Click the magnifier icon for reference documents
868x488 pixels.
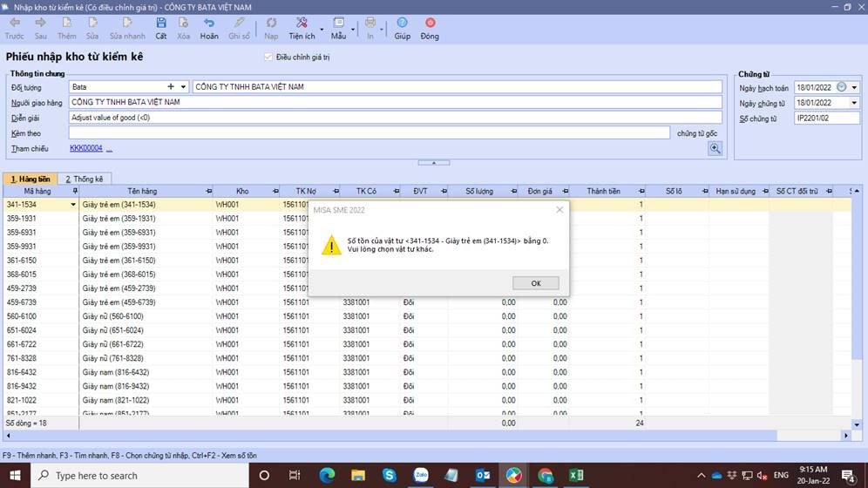click(715, 148)
